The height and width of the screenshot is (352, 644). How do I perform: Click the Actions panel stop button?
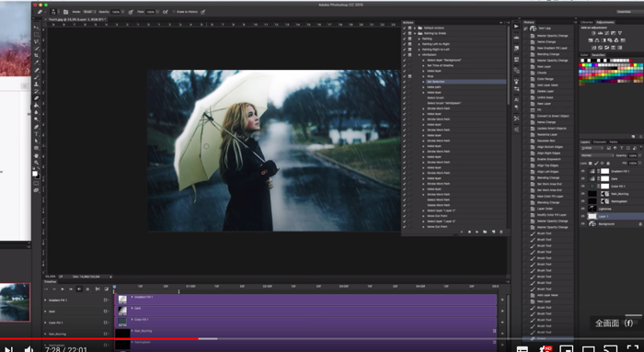(x=462, y=232)
